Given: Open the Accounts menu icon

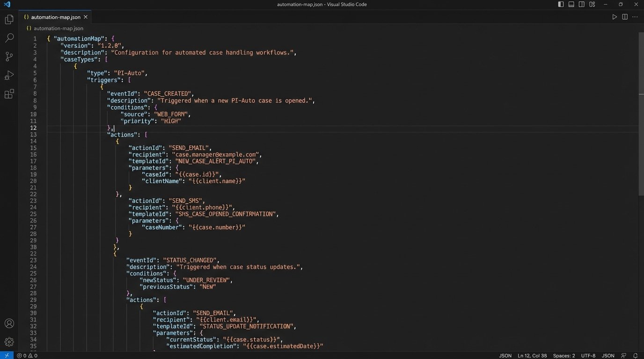Looking at the screenshot, I should tap(9, 323).
